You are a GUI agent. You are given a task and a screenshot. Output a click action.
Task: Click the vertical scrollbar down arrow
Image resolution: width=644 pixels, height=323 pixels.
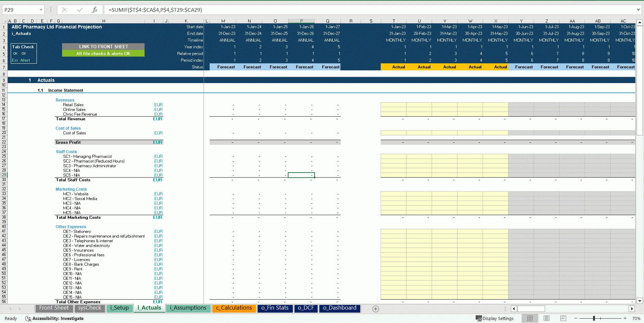click(x=640, y=301)
